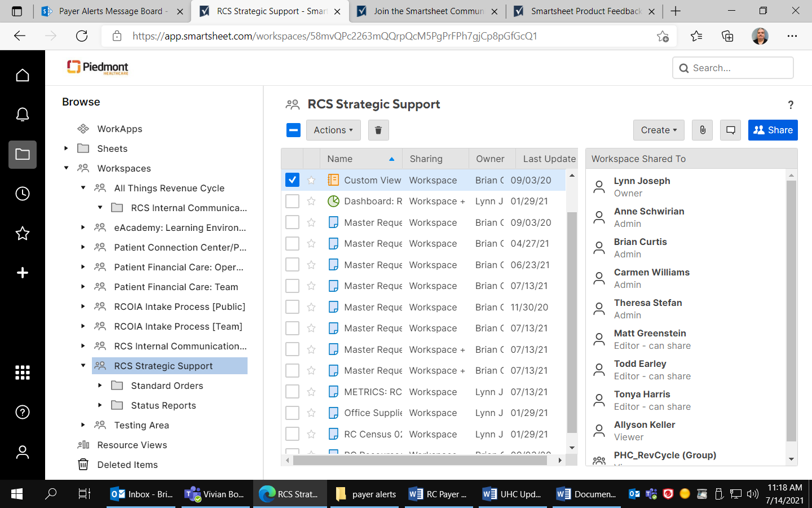The image size is (812, 508).
Task: Open the Smartsheet Home icon
Action: [23, 75]
